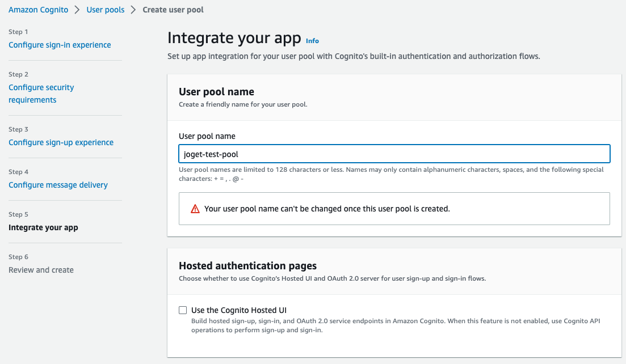Click the Create user pool breadcrumb text
The height and width of the screenshot is (364, 626).
(173, 10)
